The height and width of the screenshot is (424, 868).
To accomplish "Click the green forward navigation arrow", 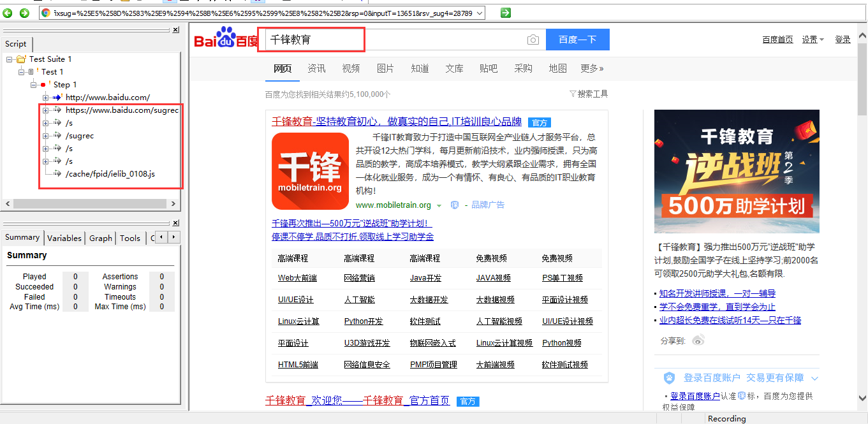I will tap(24, 13).
